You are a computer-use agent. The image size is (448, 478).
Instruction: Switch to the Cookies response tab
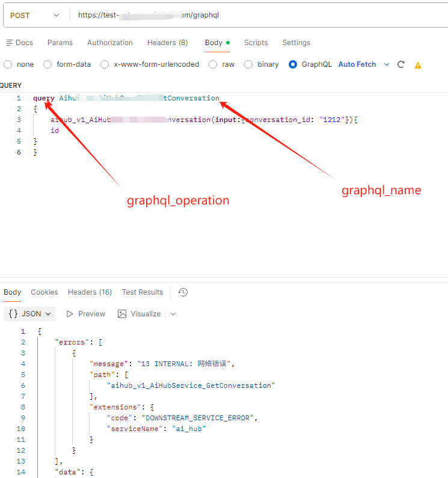click(44, 292)
